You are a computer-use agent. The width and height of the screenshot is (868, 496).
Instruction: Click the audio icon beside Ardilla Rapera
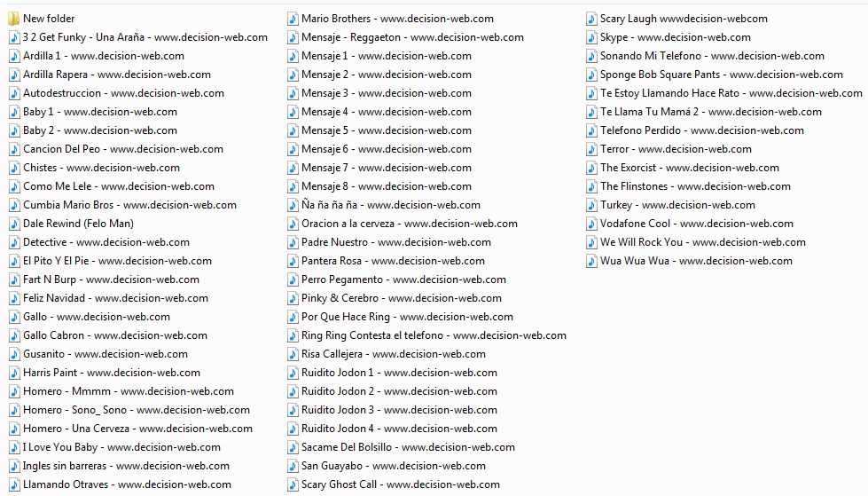coord(14,75)
